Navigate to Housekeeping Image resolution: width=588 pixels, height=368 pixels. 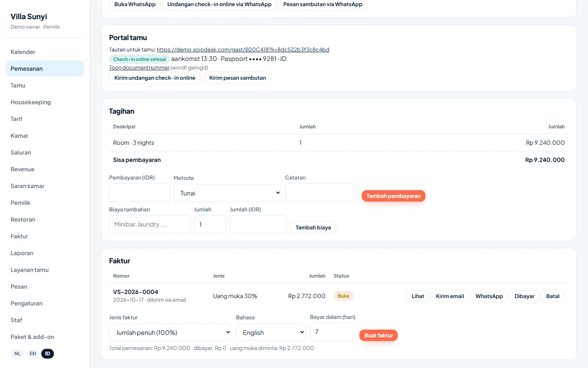(45, 102)
